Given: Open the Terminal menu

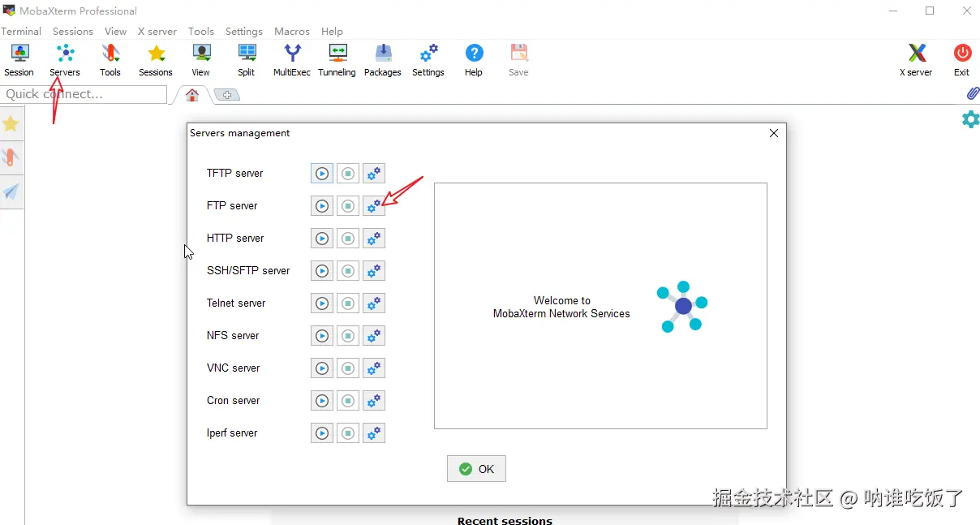Looking at the screenshot, I should 21,31.
